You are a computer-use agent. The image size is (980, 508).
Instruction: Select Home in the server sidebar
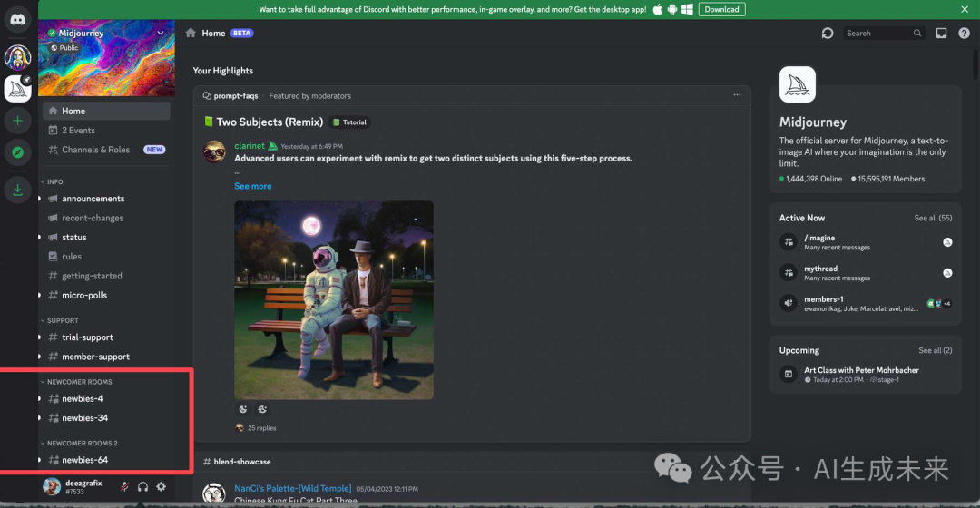(106, 111)
